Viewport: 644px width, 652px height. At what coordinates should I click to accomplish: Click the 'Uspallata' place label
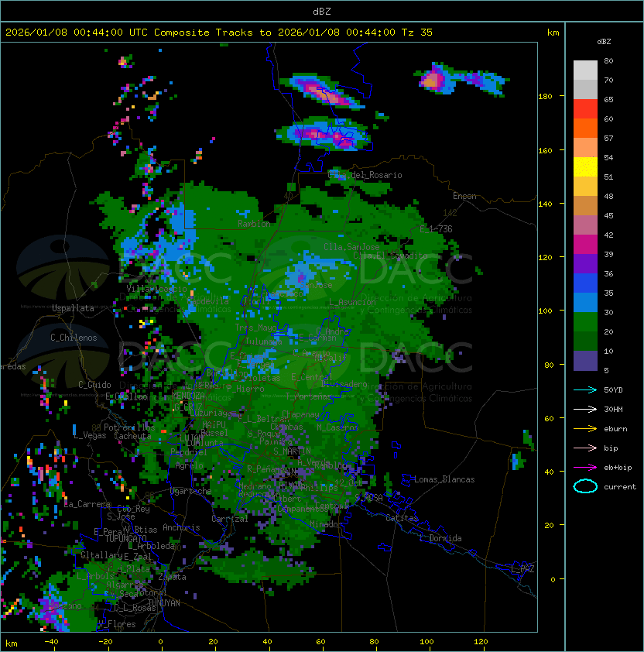point(73,308)
